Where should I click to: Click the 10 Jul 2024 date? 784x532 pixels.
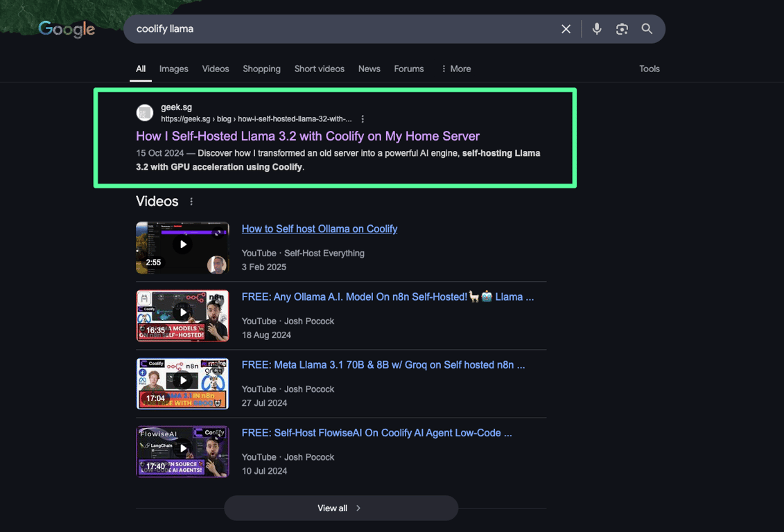264,471
